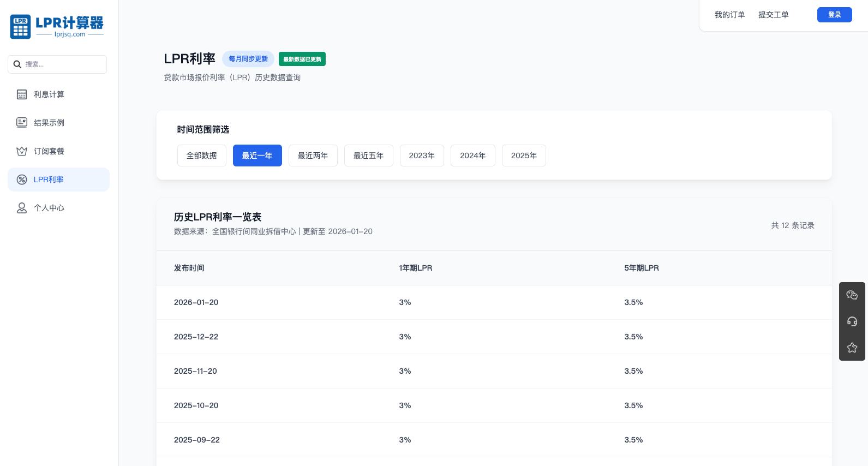Screen dimensions: 868x466
Task: Click the 登录 button
Action: pos(834,15)
